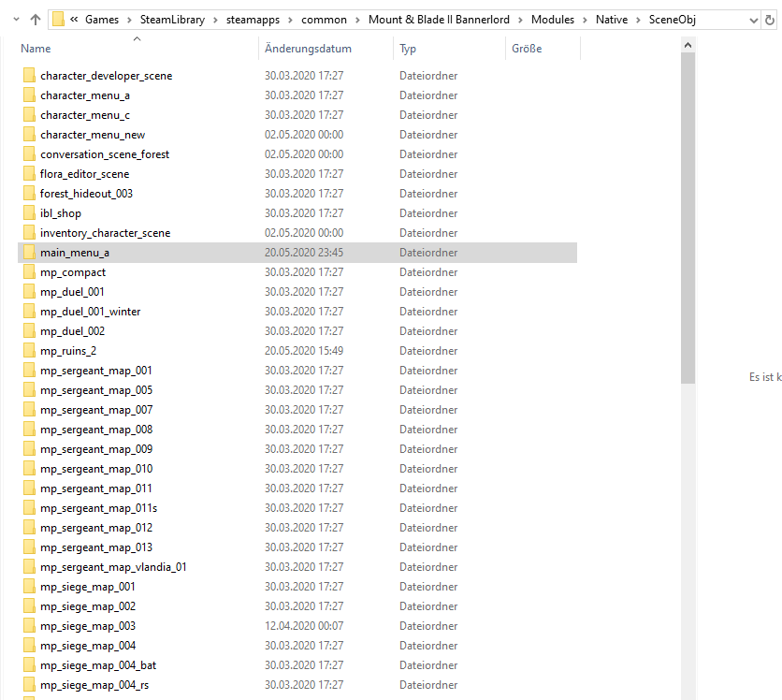
Task: Open the address bar history dropdown
Action: (x=754, y=20)
